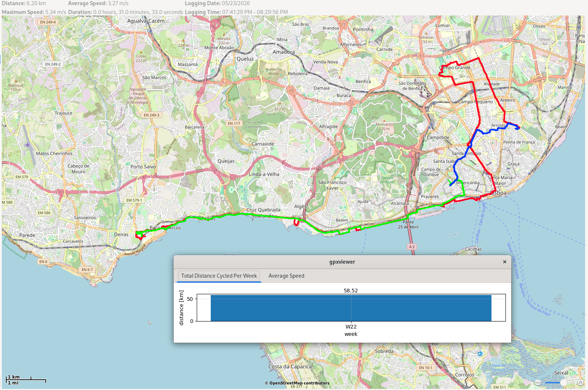
Task: Click the airport plane icon near Trajouce
Action: pos(27,145)
